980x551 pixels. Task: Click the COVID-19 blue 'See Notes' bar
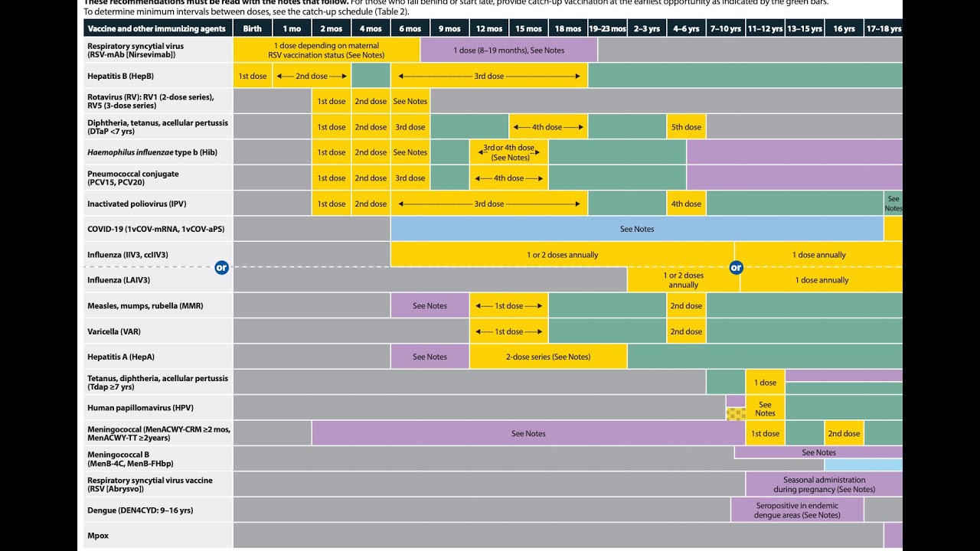click(x=637, y=229)
